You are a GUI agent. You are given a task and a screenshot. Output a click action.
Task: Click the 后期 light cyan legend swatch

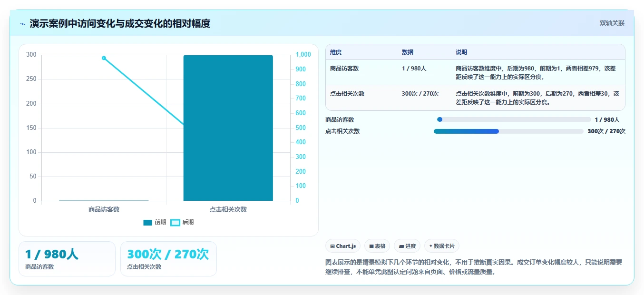coord(176,222)
